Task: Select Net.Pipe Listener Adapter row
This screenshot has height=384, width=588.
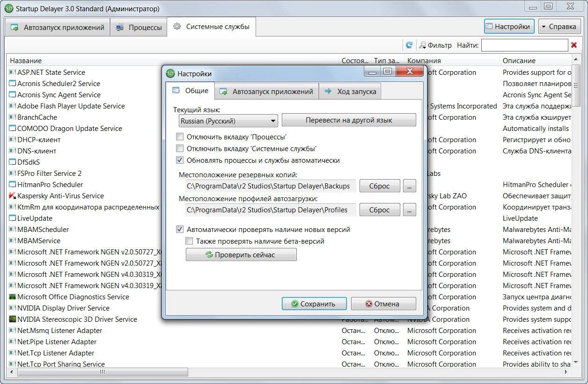Action: pyautogui.click(x=289, y=342)
